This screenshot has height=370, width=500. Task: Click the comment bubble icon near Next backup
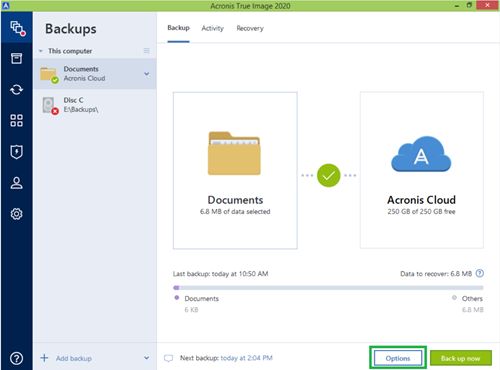[x=168, y=358]
